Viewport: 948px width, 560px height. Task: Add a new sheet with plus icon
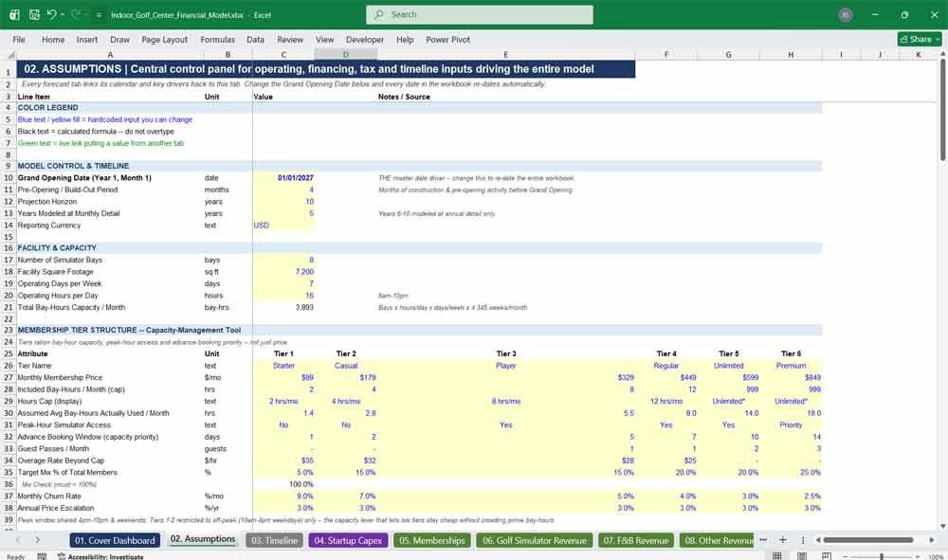coord(782,540)
